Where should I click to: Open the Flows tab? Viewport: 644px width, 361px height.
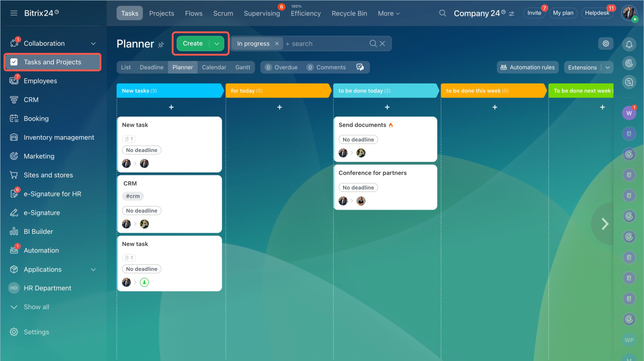tap(194, 14)
